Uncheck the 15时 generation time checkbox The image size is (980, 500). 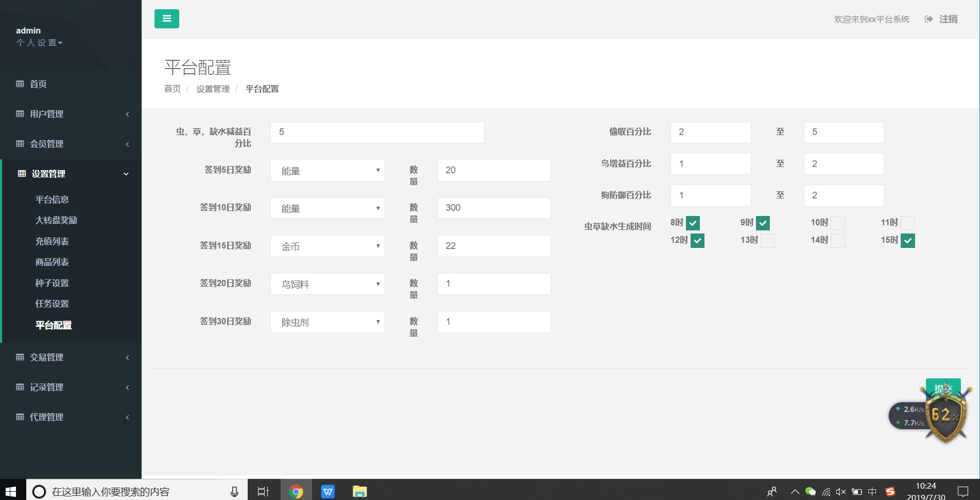(x=908, y=241)
